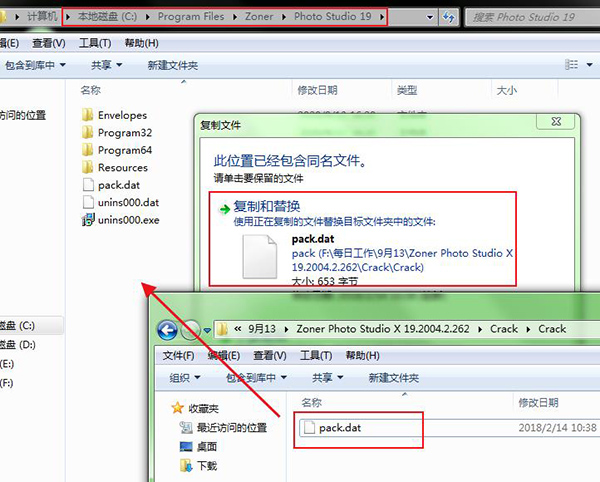This screenshot has height=482, width=600.
Task: Open the 工具(T) menu in main window
Action: point(95,43)
